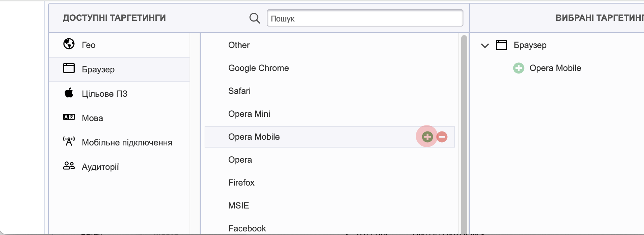Click the green plus icon beside selected Opera Mobile
This screenshot has width=644, height=235.
[x=518, y=68]
